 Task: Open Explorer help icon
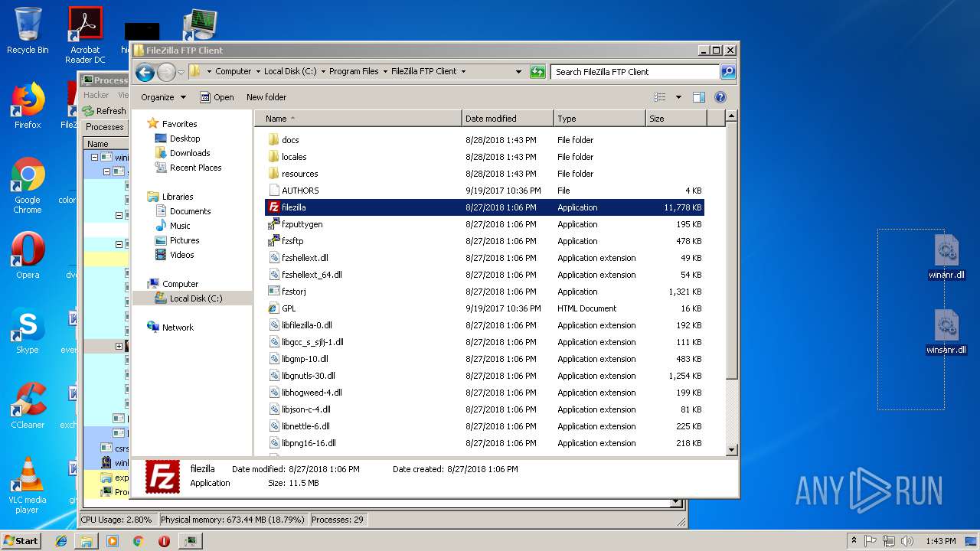click(720, 97)
